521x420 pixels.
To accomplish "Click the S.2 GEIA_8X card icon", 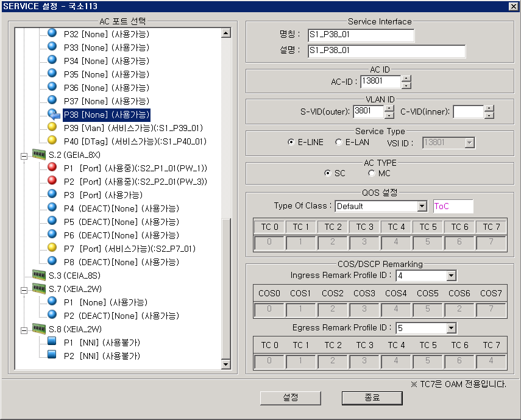I will click(x=39, y=154).
